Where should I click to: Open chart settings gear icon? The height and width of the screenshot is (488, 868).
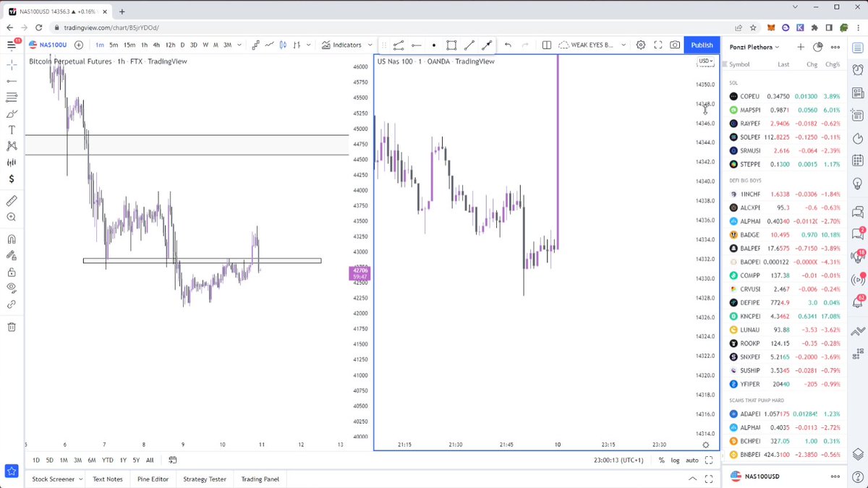641,45
